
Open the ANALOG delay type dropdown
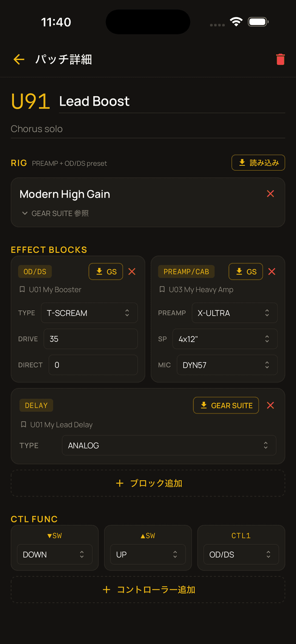coord(169,445)
